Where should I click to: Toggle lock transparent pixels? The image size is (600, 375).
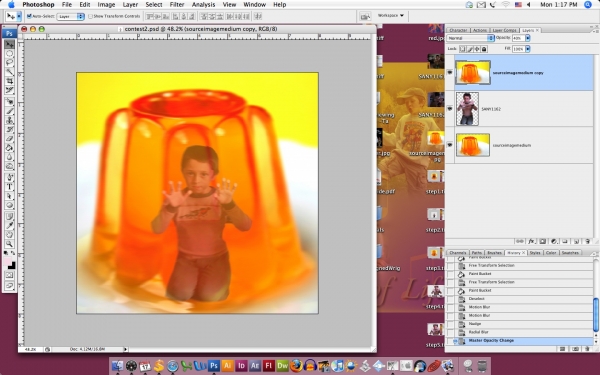click(x=463, y=49)
